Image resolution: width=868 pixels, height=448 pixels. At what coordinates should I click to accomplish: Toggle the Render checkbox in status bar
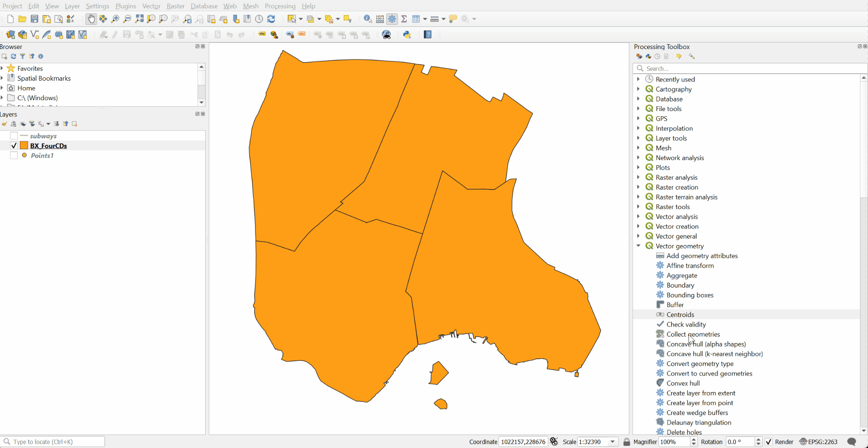769,441
